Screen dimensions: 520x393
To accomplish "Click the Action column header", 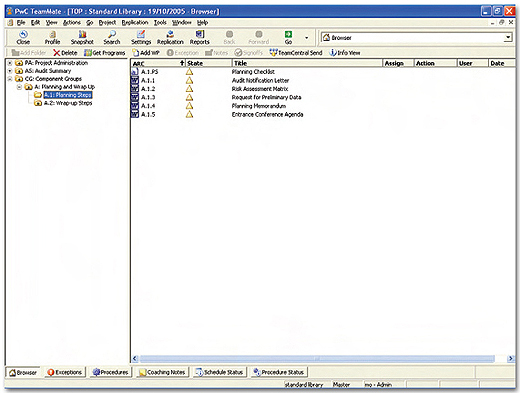I will click(435, 63).
